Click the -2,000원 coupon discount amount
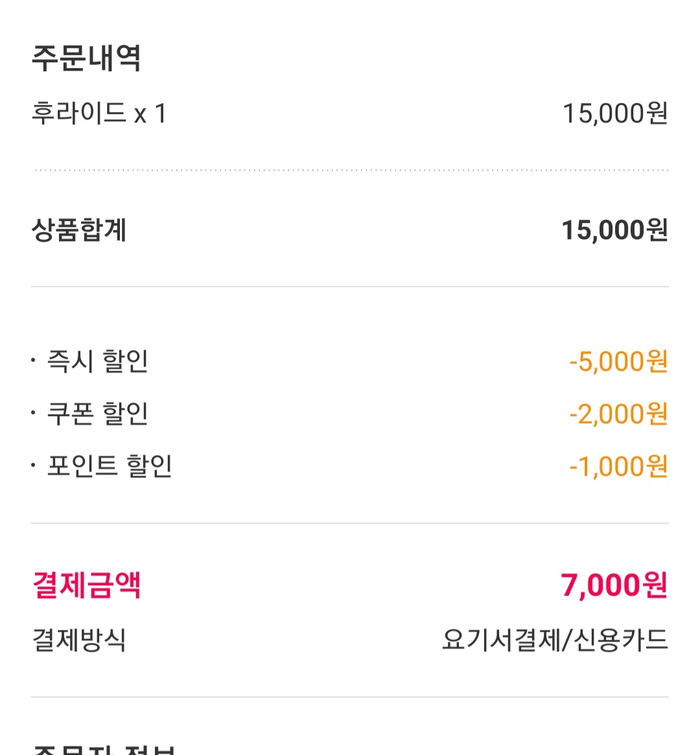The width and height of the screenshot is (700, 755). [x=618, y=414]
